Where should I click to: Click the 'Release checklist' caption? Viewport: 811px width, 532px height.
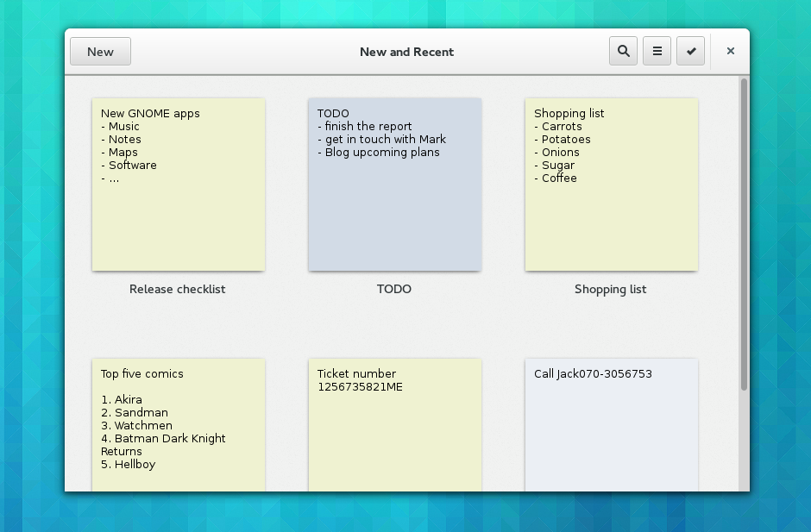click(x=178, y=290)
